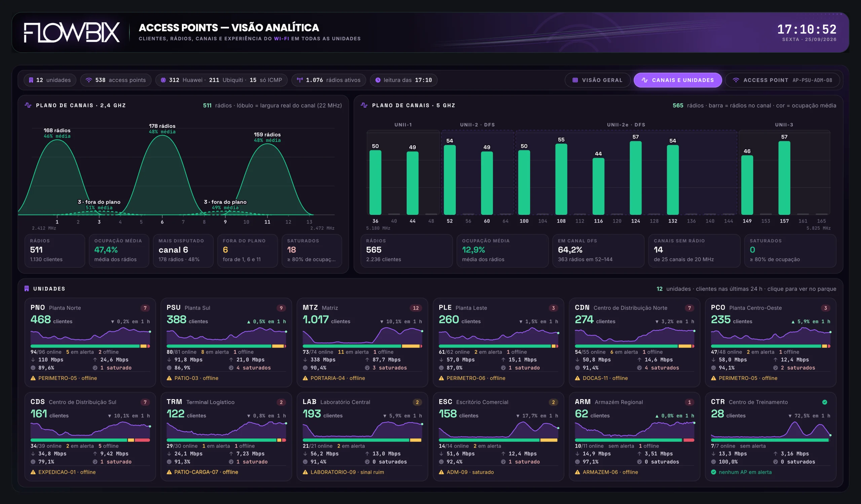The height and width of the screenshot is (504, 861).
Task: Click the status progress bar in the CDS card
Action: (90, 440)
